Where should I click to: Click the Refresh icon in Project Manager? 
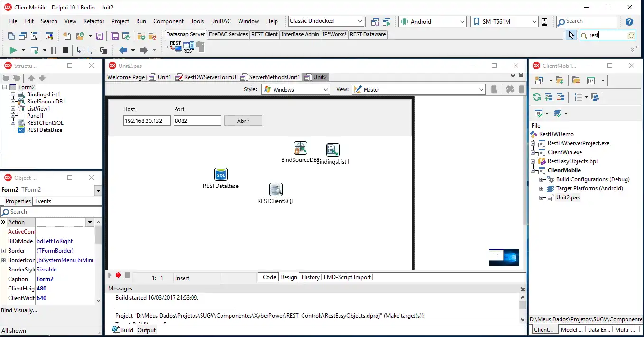537,97
